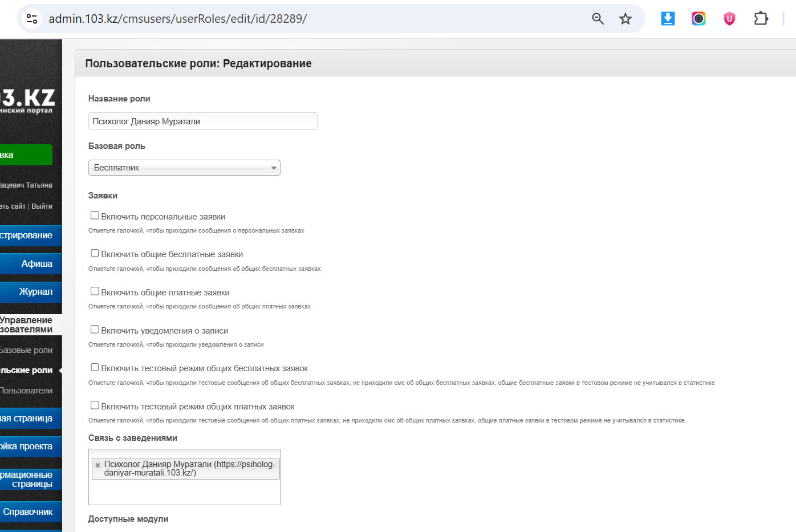This screenshot has height=532, width=796.
Task: Open the zoom magnifier icon in address bar
Action: tap(598, 19)
